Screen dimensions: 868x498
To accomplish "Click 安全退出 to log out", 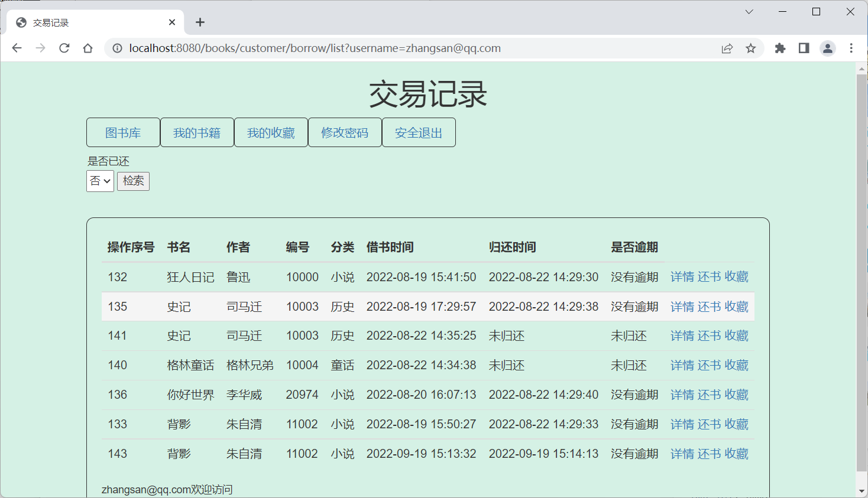I will (419, 132).
